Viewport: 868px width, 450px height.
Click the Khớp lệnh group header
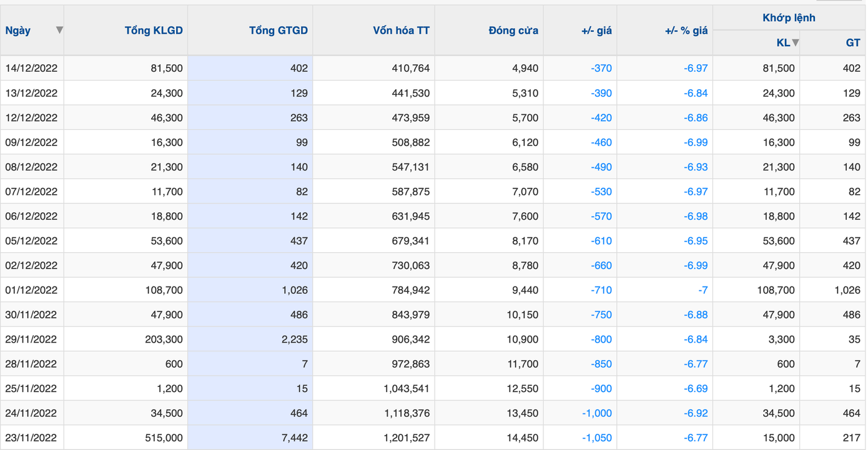click(789, 17)
